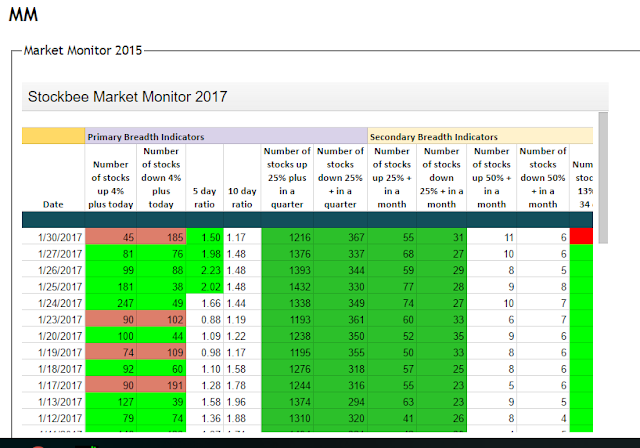640x448 pixels.
Task: Click the value 247 in the 1/24/2017 row
Action: click(111, 303)
